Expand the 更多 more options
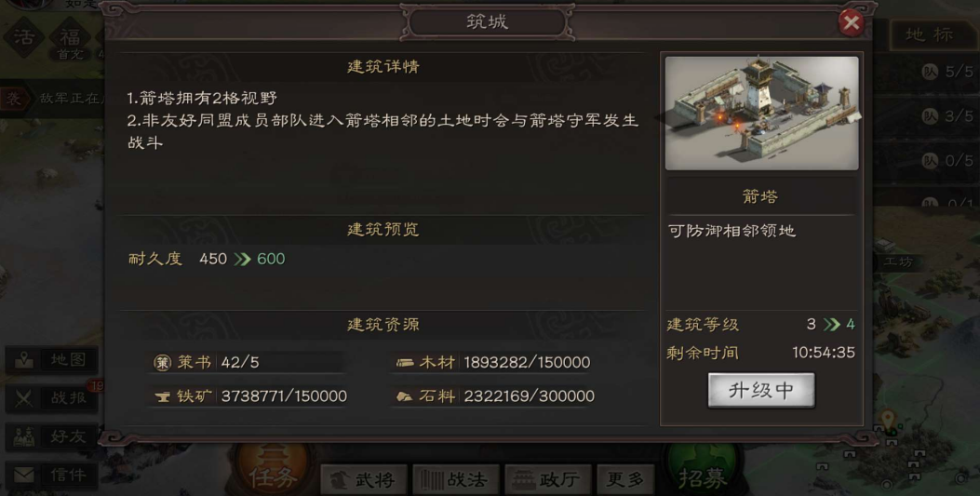 click(x=625, y=480)
